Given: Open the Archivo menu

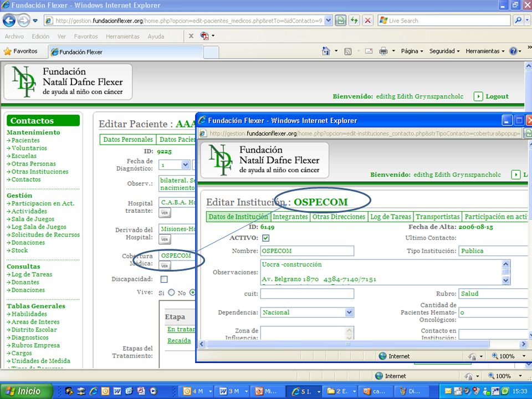Looking at the screenshot, I should point(14,37).
